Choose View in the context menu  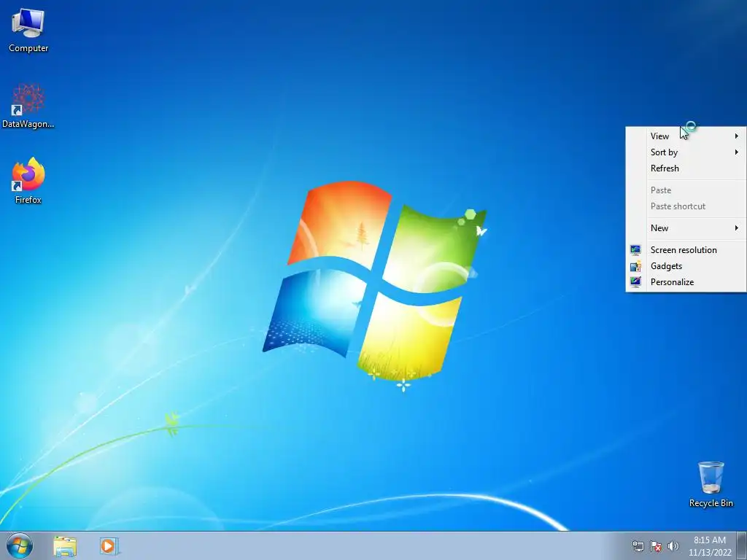coord(686,136)
